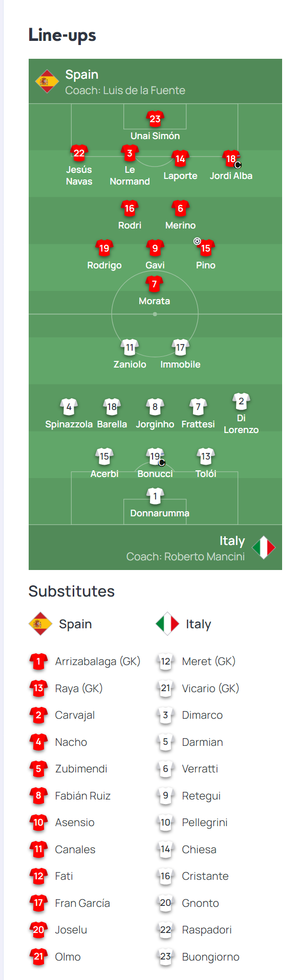Select Joselu in Spain substitutes
The width and height of the screenshot is (299, 980).
[71, 930]
